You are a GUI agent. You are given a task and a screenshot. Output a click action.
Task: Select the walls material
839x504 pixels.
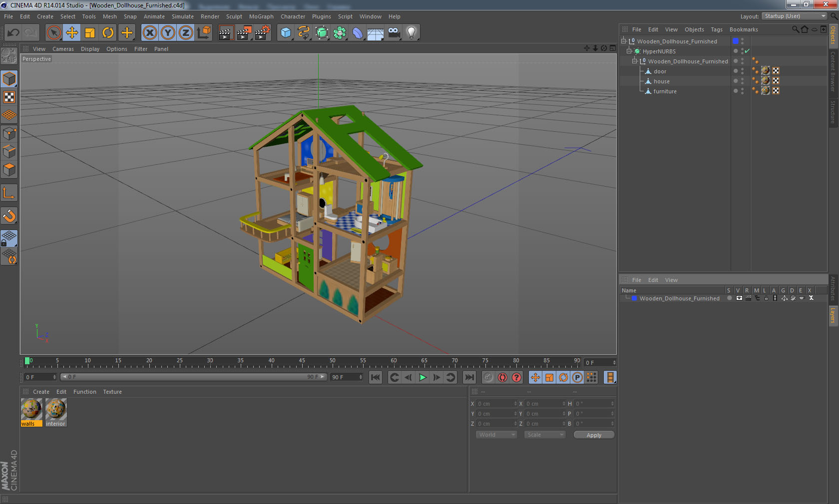[x=31, y=412]
